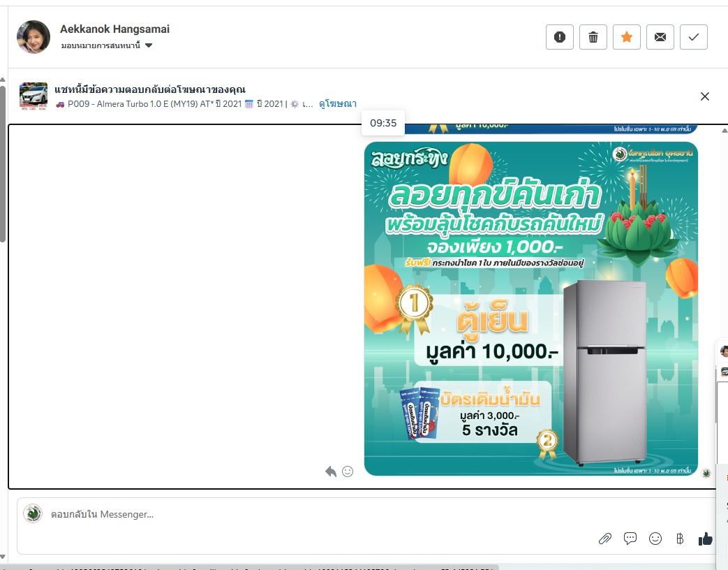React to message with smiley icon
This screenshot has height=570, width=728.
[x=348, y=472]
